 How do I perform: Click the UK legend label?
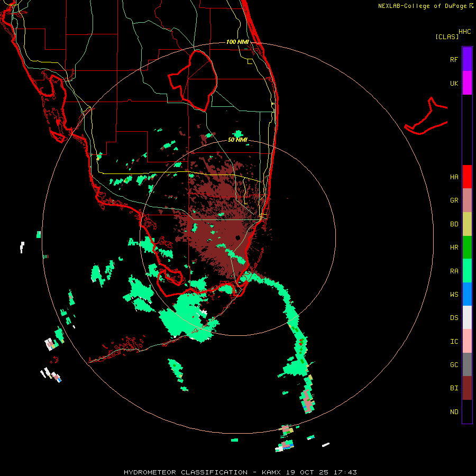454,83
